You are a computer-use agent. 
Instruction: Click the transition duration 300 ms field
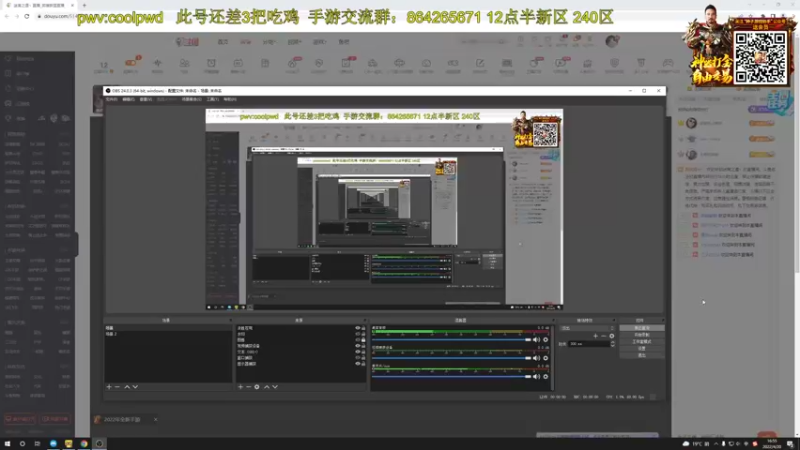(x=589, y=344)
